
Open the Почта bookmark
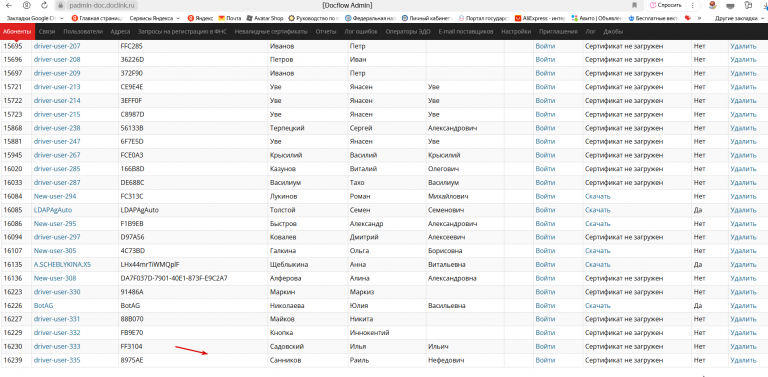click(230, 18)
